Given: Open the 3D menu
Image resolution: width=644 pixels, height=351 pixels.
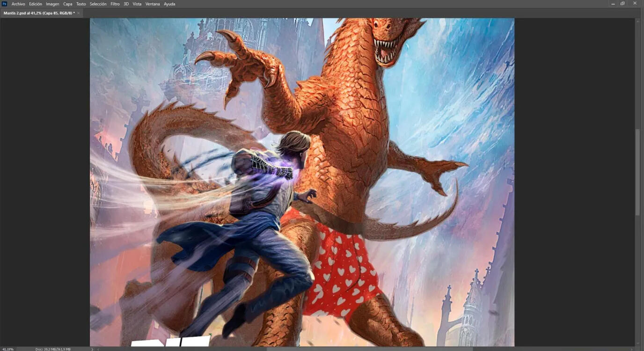Looking at the screenshot, I should coord(126,4).
